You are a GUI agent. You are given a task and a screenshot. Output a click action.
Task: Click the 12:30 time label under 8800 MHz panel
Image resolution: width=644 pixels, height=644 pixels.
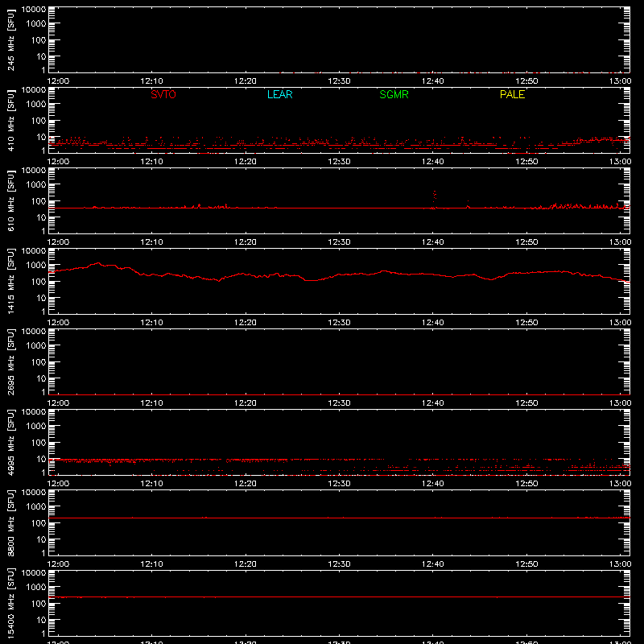pos(339,564)
